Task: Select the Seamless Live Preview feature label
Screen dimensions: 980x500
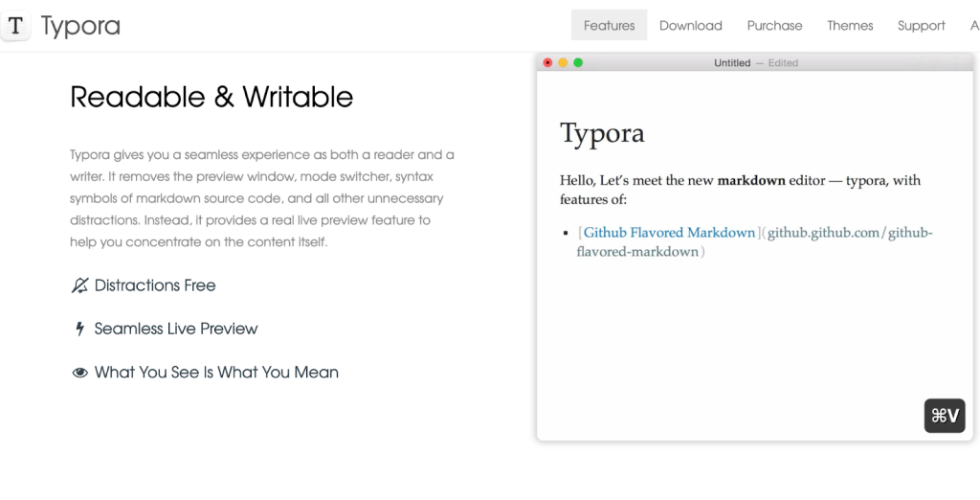Action: tap(176, 329)
